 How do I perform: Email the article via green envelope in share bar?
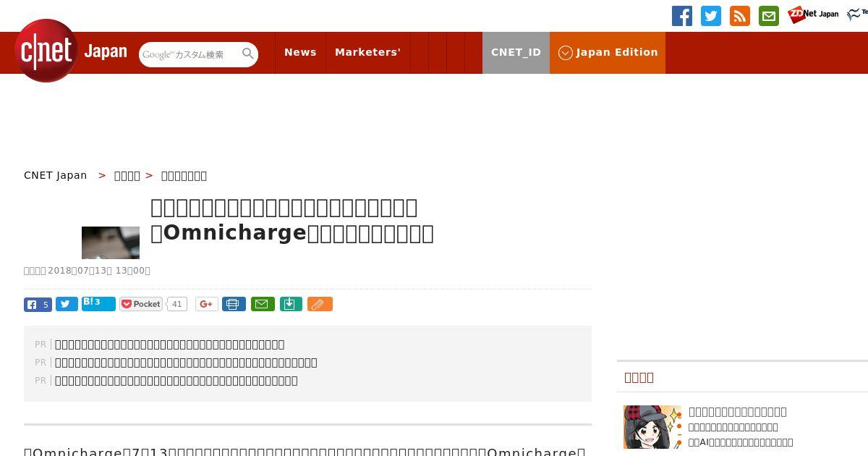(263, 304)
